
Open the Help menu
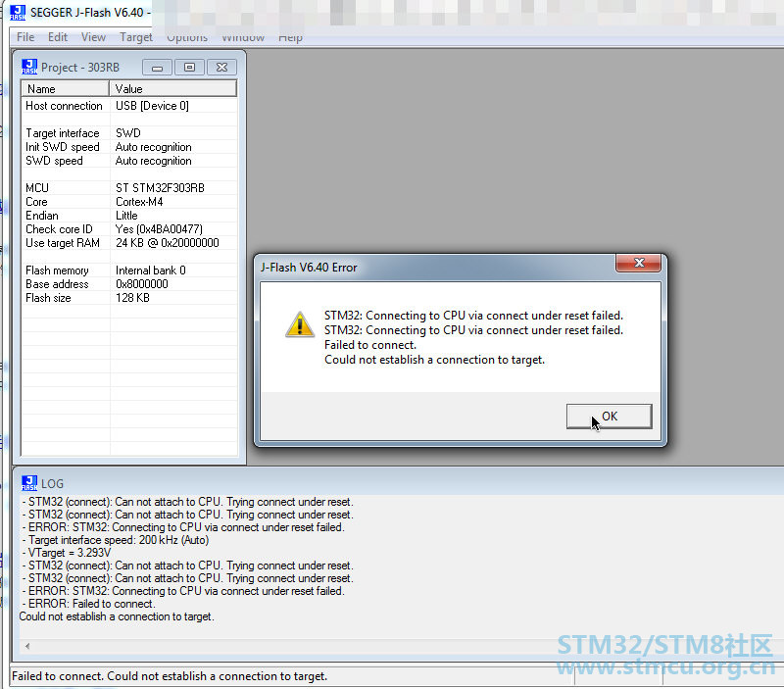(290, 38)
